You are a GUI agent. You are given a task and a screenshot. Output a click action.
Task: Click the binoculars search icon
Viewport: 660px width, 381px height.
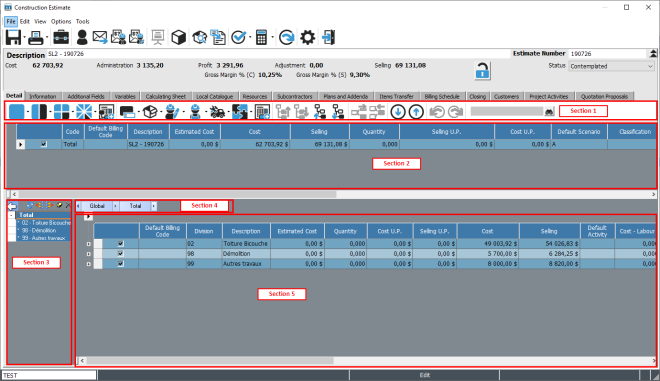[x=549, y=112]
